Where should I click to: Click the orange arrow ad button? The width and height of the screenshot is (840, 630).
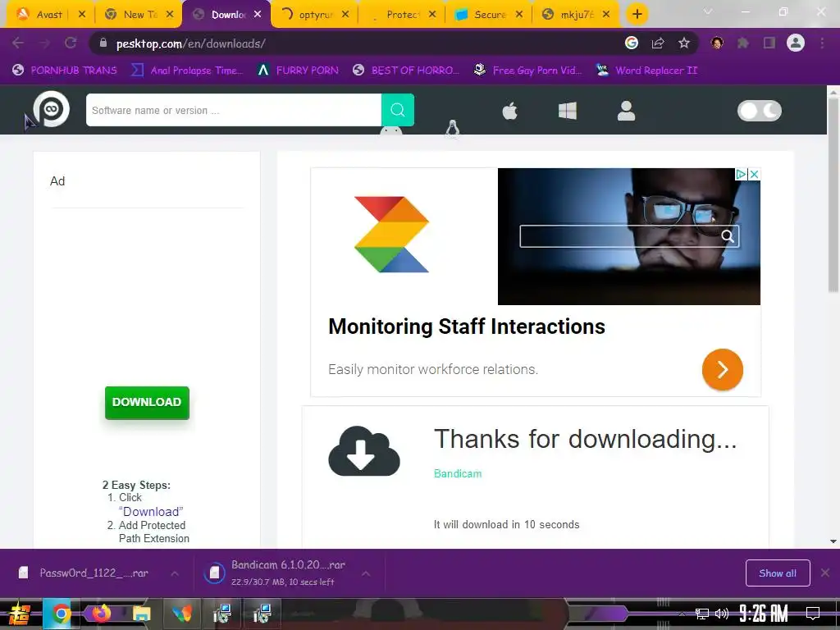coord(722,370)
